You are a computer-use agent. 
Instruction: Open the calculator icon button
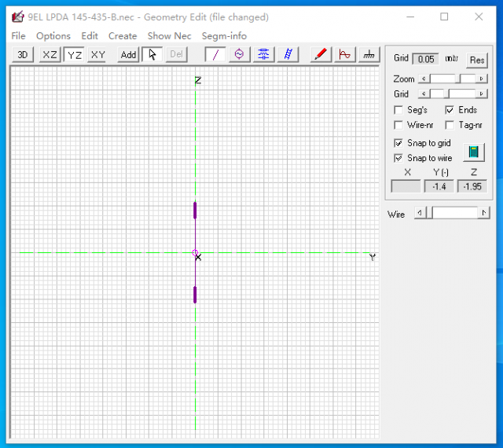pyautogui.click(x=474, y=152)
